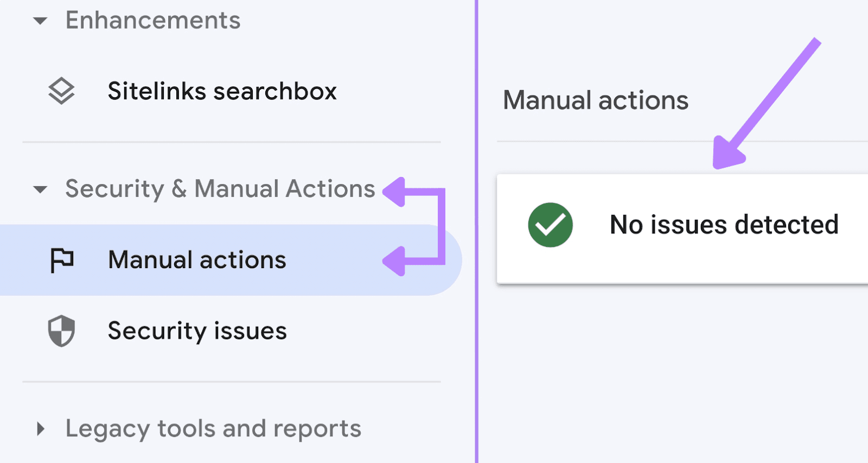Image resolution: width=868 pixels, height=463 pixels.
Task: Collapse the Enhancements section arrow
Action: (40, 21)
